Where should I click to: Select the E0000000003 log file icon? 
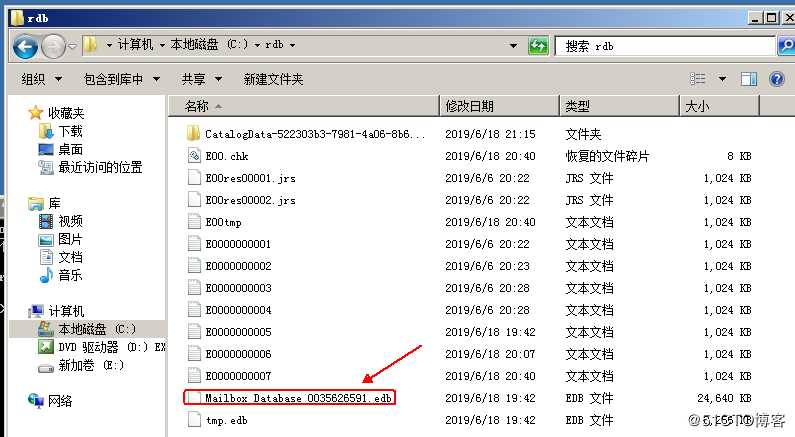coord(194,287)
